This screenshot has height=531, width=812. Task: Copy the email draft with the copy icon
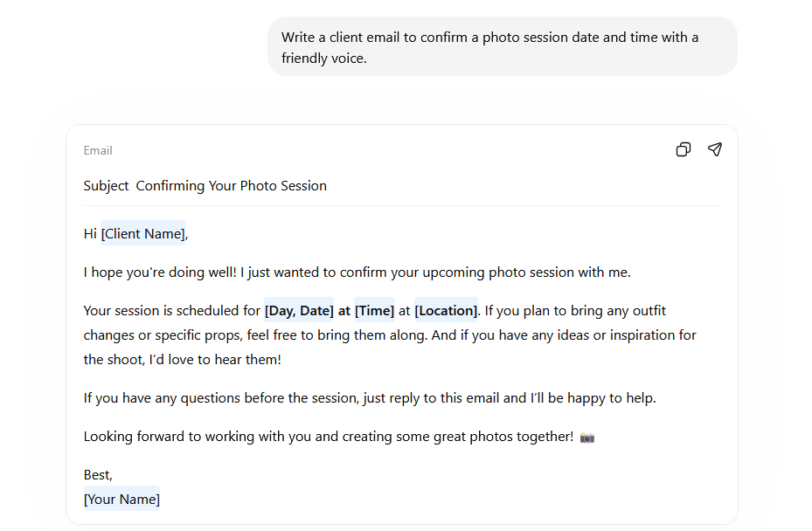pyautogui.click(x=684, y=149)
